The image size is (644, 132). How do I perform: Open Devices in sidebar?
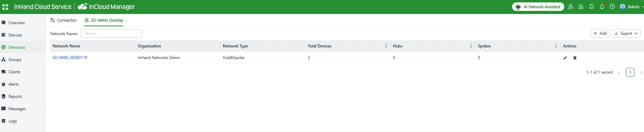pyautogui.click(x=22, y=35)
